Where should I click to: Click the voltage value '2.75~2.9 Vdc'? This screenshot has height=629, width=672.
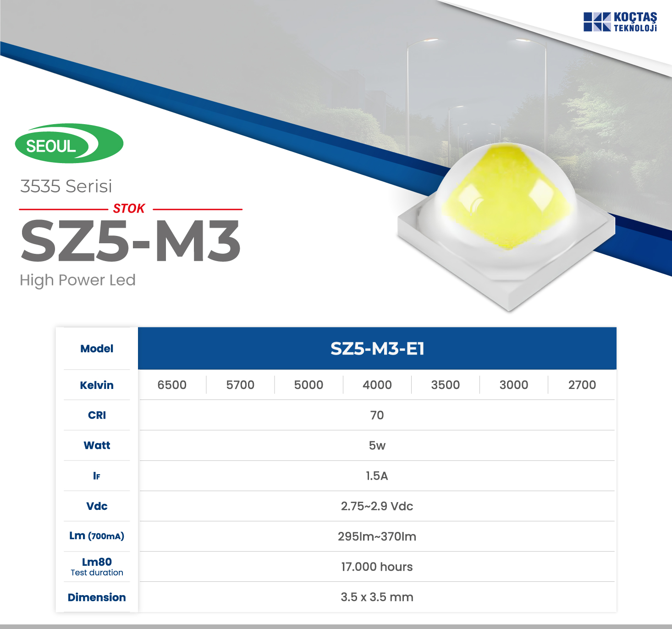(x=377, y=506)
